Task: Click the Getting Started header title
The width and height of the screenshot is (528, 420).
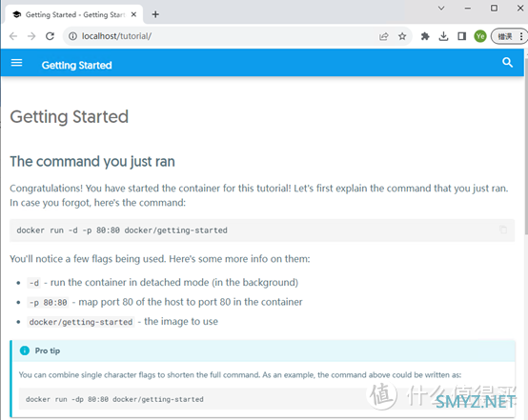Action: [x=77, y=66]
